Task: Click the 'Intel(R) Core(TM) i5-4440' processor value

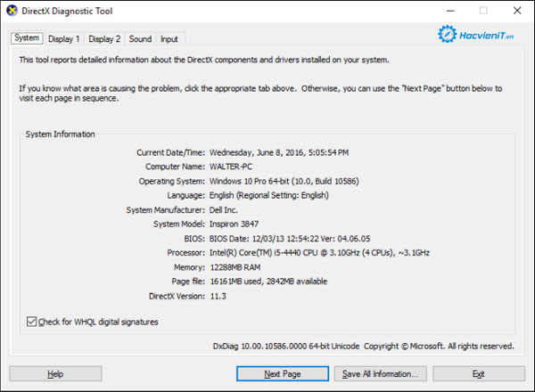Action: click(319, 253)
